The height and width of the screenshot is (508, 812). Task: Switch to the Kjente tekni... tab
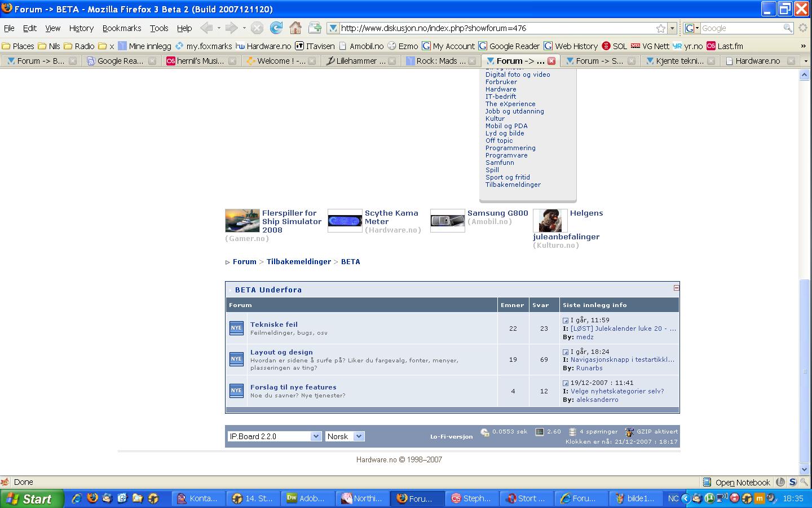click(x=680, y=61)
